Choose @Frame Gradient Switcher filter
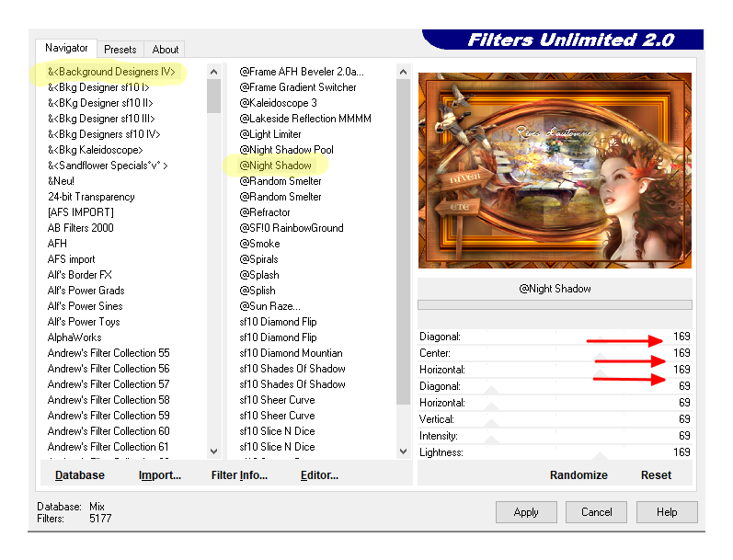 click(x=298, y=87)
